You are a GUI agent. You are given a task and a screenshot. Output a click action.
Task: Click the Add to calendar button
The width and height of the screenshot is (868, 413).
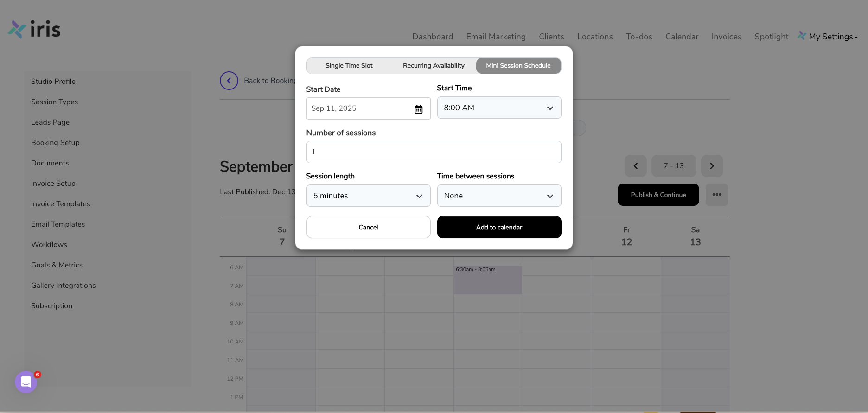(x=499, y=227)
